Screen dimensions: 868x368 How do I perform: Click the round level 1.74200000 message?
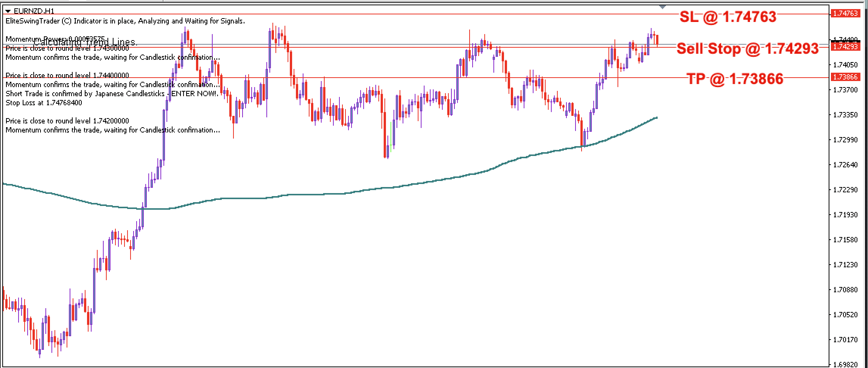point(67,120)
